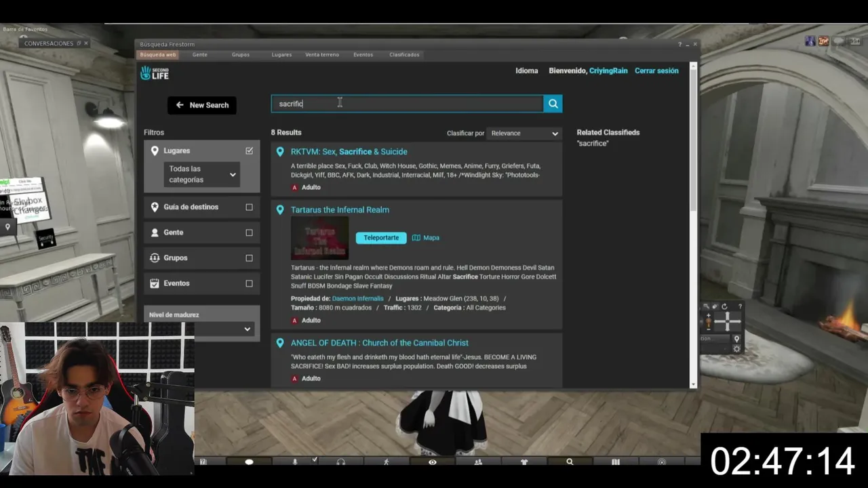Switch to Búsqueda web tab
The height and width of the screenshot is (488, 868).
[x=158, y=54]
